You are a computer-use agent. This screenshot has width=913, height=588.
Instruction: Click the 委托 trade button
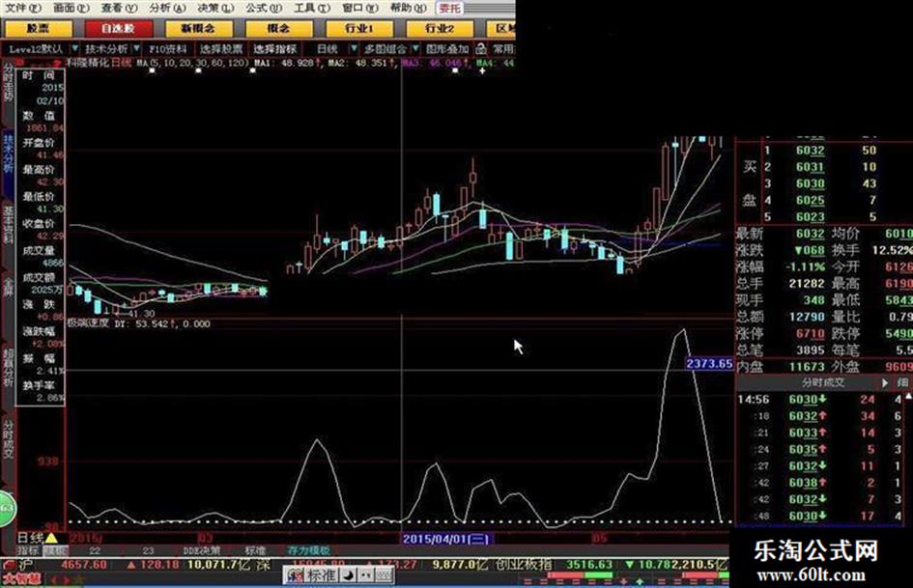tap(449, 8)
